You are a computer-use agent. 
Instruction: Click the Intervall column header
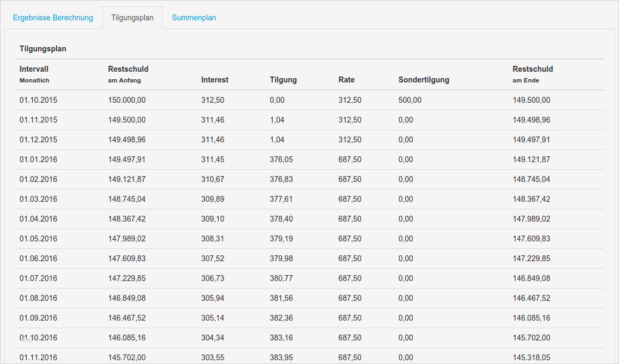pyautogui.click(x=34, y=69)
